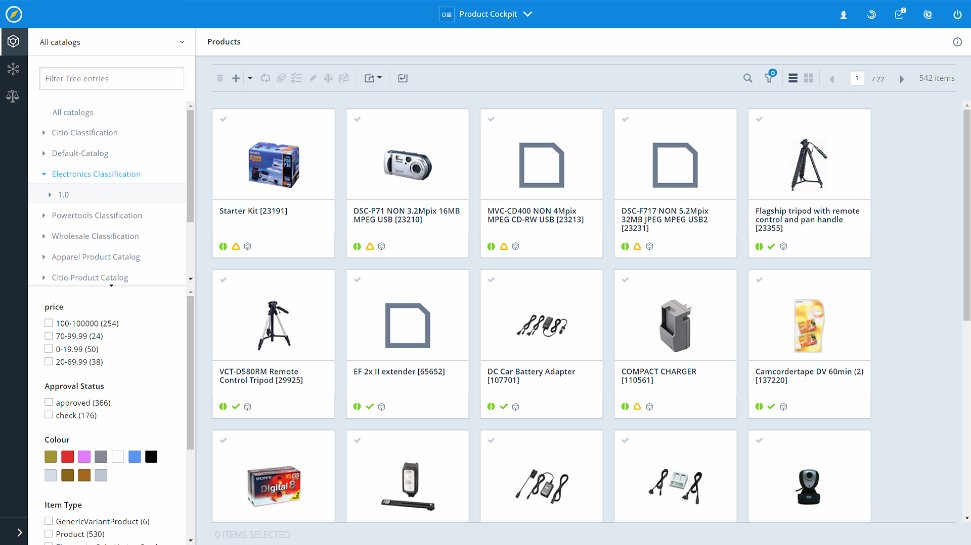This screenshot has width=971, height=545.
Task: Open VCT-D580RM Remote Control Tripod title
Action: click(x=261, y=376)
